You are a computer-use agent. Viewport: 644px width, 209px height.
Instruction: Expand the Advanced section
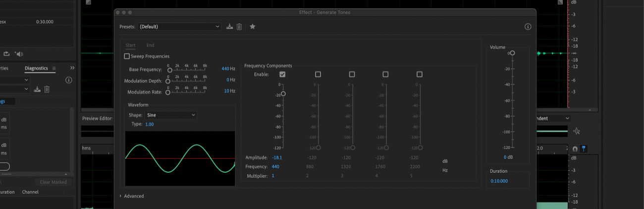tap(132, 196)
